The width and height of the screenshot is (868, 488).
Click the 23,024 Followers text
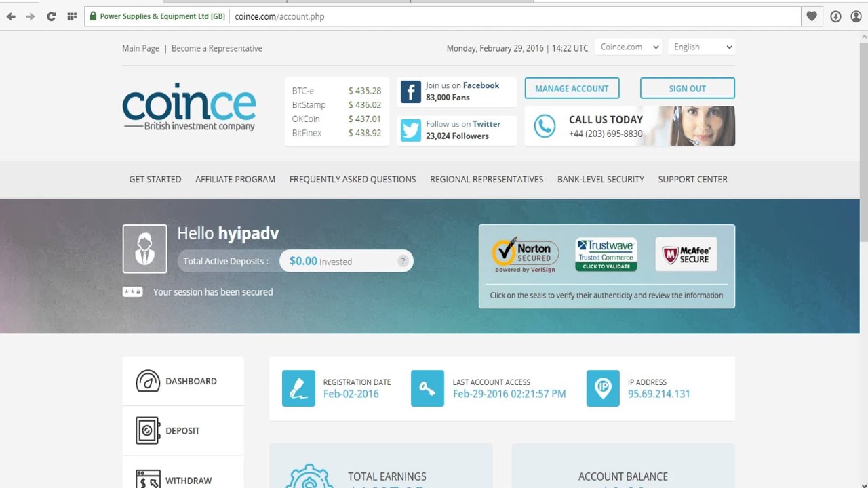coord(457,136)
